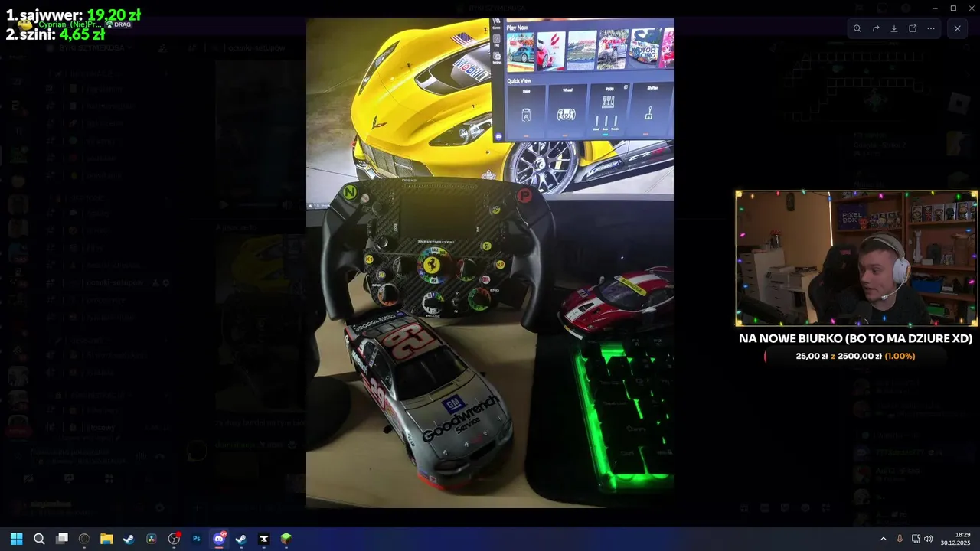Click the szini 4,65 zł donor entry

[x=55, y=34]
